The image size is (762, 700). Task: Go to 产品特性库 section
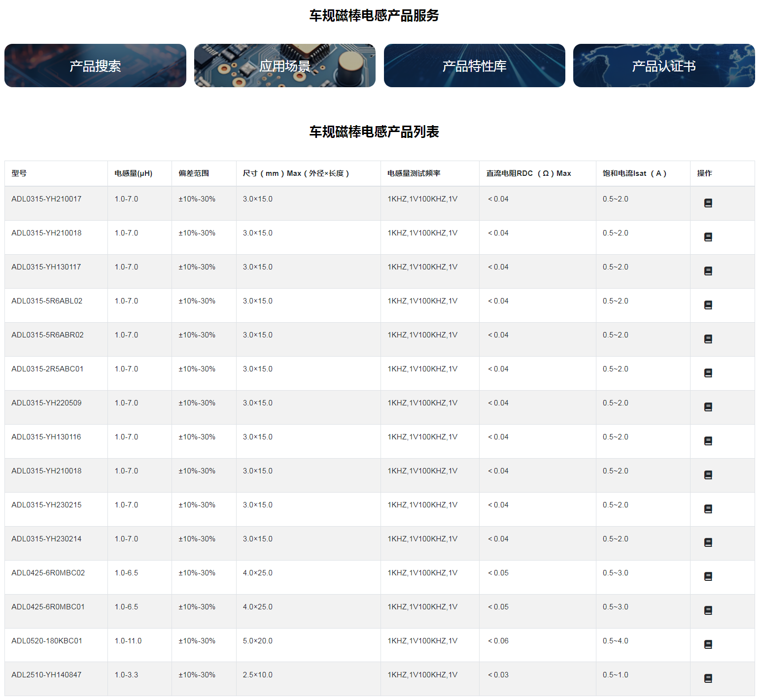[474, 66]
